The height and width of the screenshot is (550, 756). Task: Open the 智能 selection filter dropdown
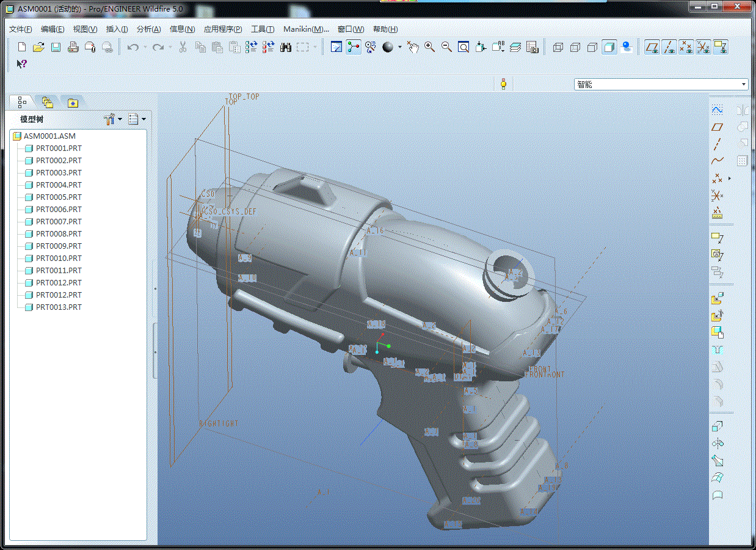point(744,84)
